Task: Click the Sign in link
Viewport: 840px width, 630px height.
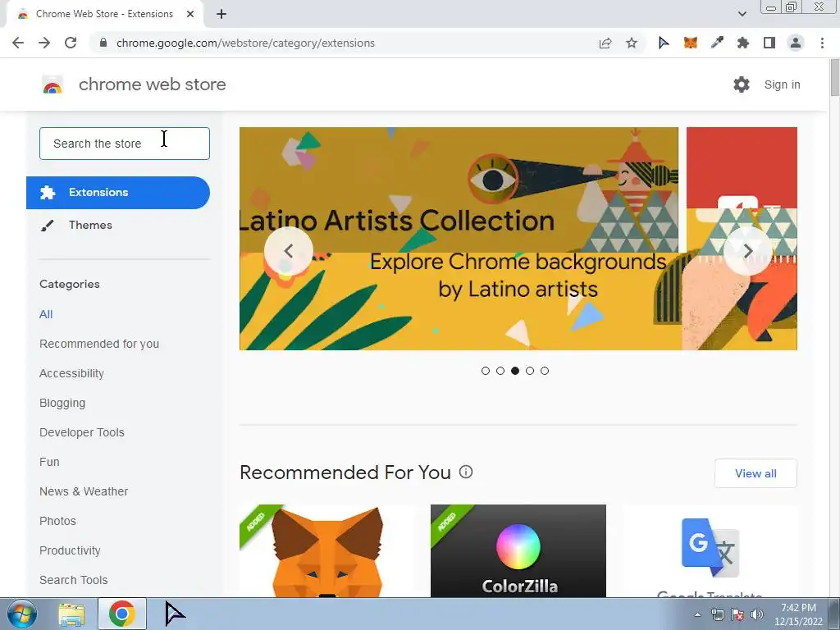Action: (782, 84)
